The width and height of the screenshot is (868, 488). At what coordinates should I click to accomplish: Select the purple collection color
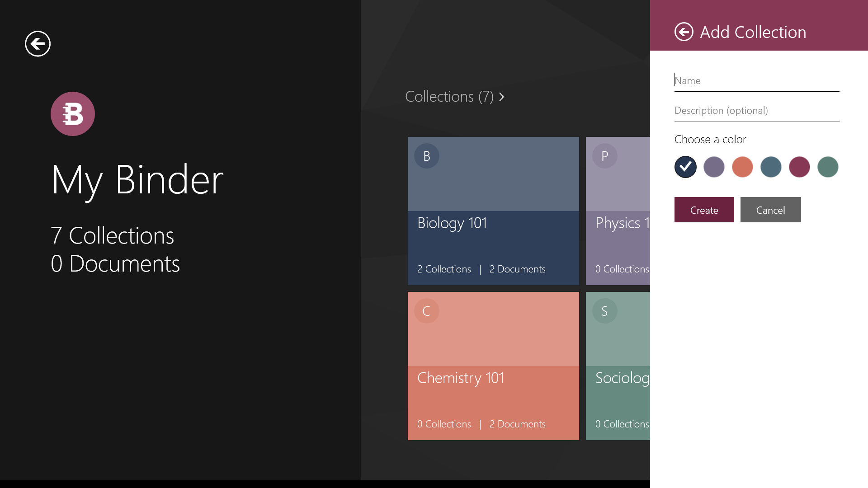[x=714, y=167]
